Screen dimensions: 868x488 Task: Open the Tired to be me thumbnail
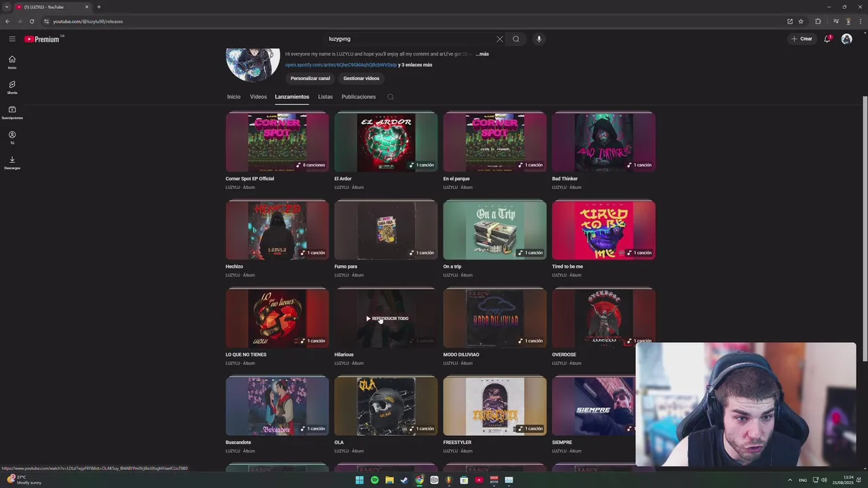pyautogui.click(x=604, y=230)
